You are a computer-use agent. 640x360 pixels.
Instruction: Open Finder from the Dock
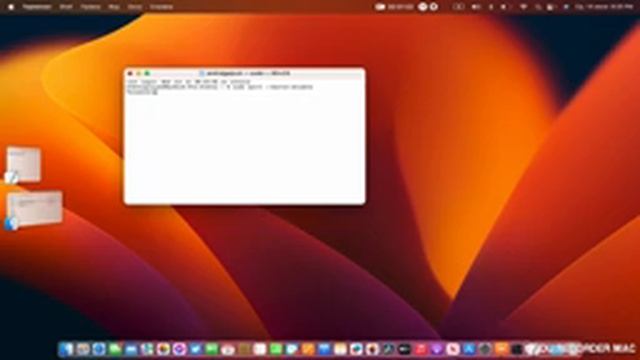click(x=66, y=349)
